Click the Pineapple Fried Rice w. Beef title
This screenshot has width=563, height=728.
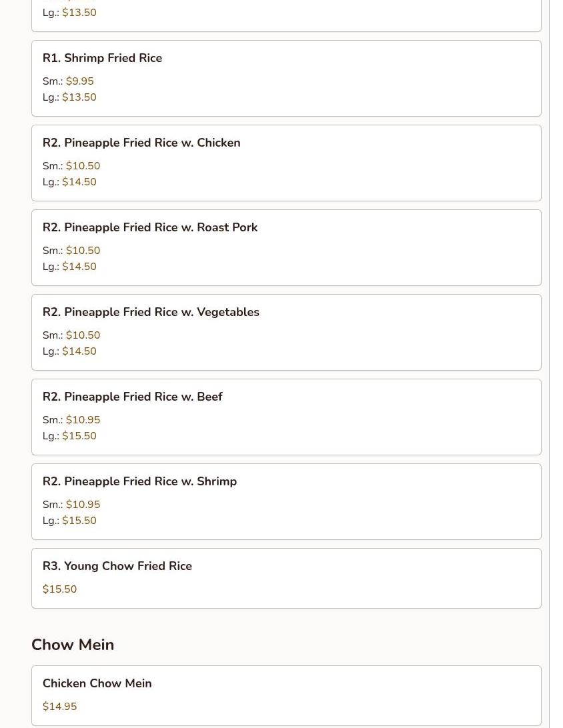132,397
